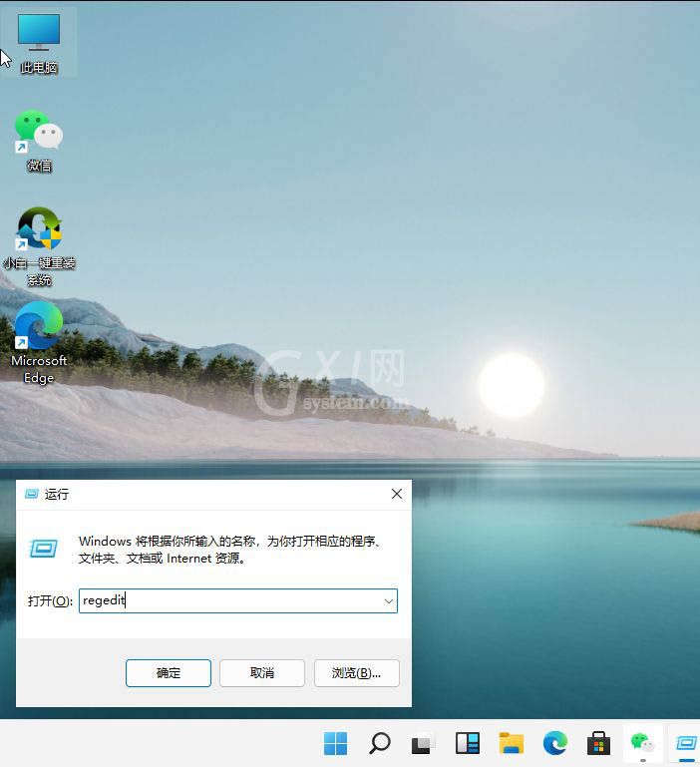This screenshot has width=700, height=767.
Task: Click the Run dialog description text
Action: click(230, 550)
